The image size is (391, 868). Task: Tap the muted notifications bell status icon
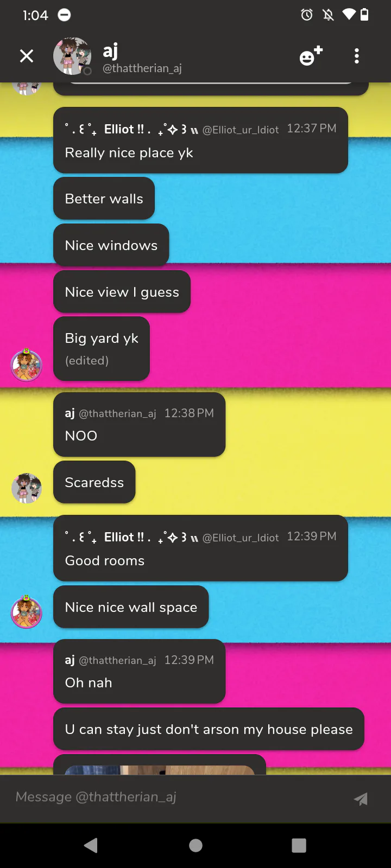(x=328, y=15)
